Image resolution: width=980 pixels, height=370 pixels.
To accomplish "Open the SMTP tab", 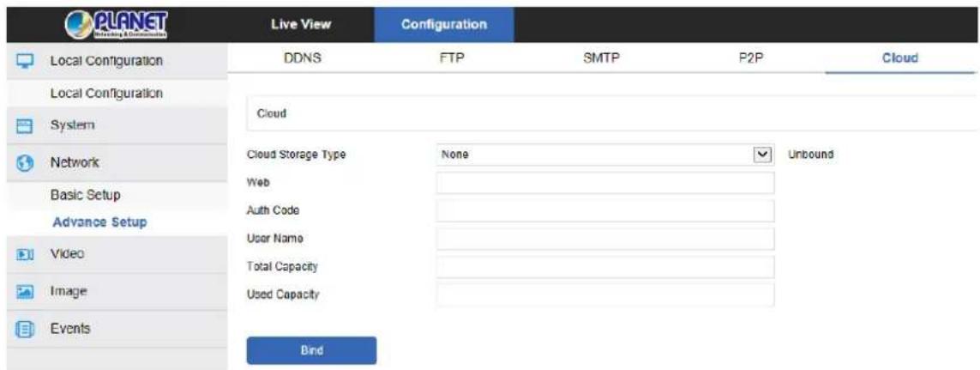I will pos(600,58).
